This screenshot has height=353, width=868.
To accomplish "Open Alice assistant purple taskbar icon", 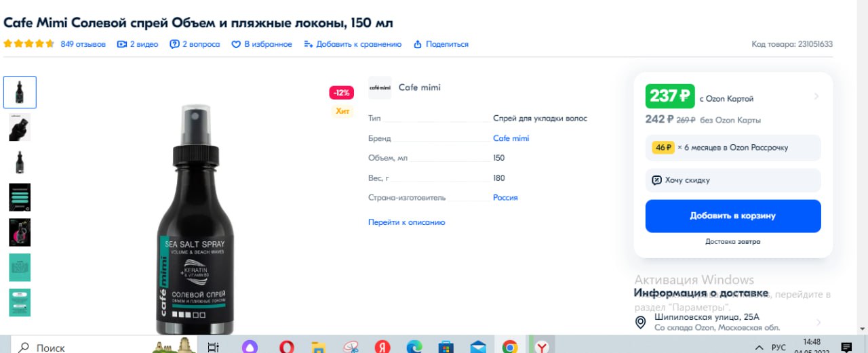I will point(250,347).
